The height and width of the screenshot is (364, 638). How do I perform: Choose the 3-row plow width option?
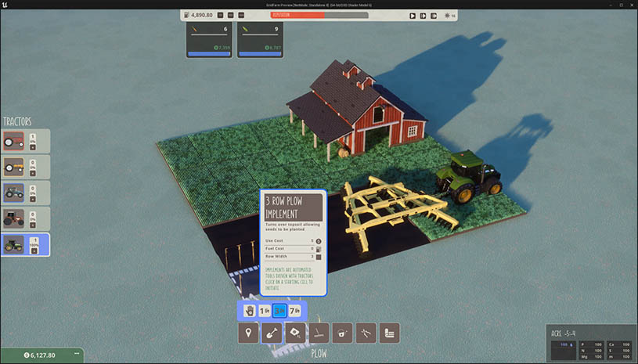(x=279, y=311)
